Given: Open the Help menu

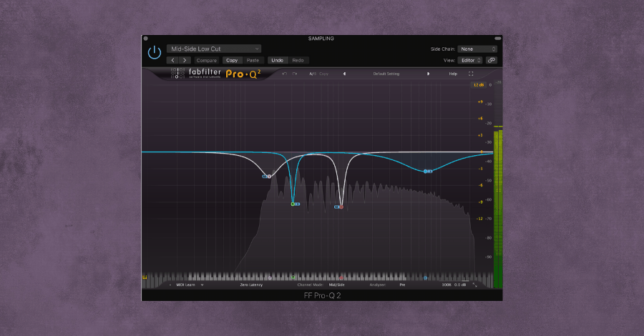Looking at the screenshot, I should (453, 74).
